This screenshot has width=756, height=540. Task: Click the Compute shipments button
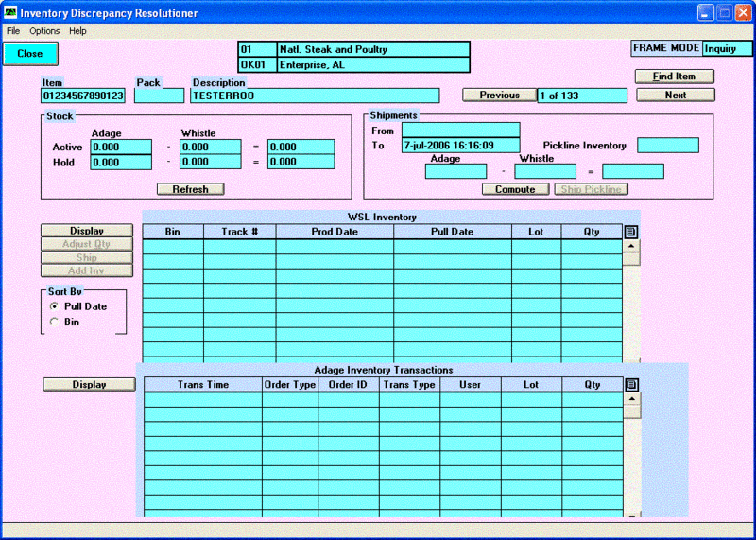515,189
